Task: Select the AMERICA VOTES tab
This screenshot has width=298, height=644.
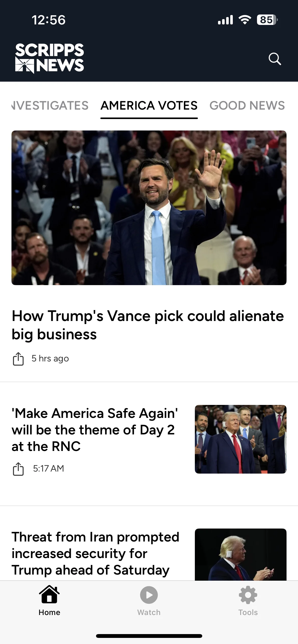Action: coord(149,106)
